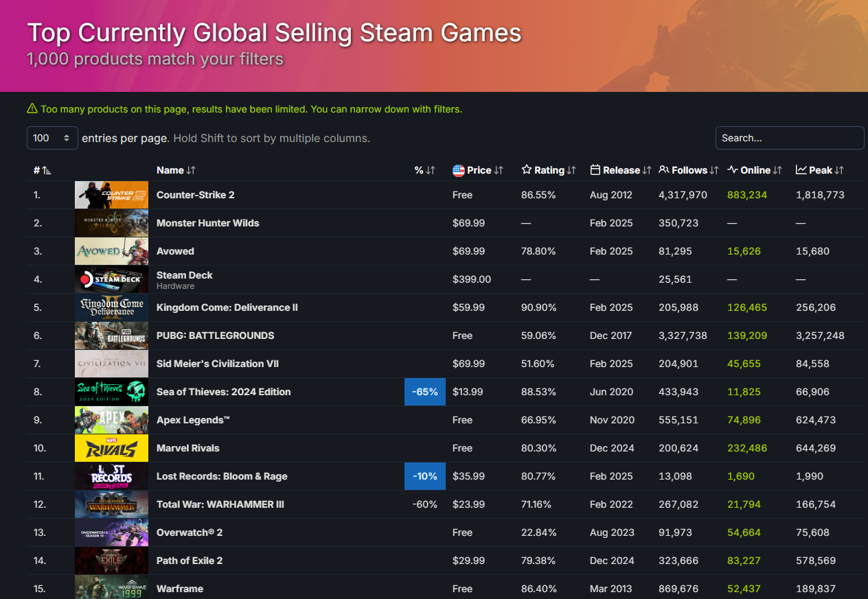The width and height of the screenshot is (868, 599).
Task: Open Total War: WARHAMMER III link
Action: point(220,504)
